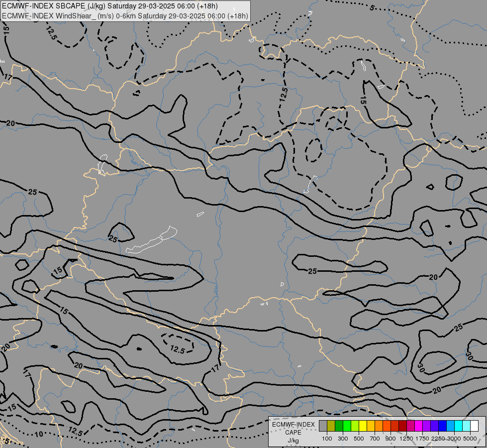This screenshot has height=448, width=487.
Task: Click the magenta swatch in the CAPE legend
Action: (x=419, y=426)
